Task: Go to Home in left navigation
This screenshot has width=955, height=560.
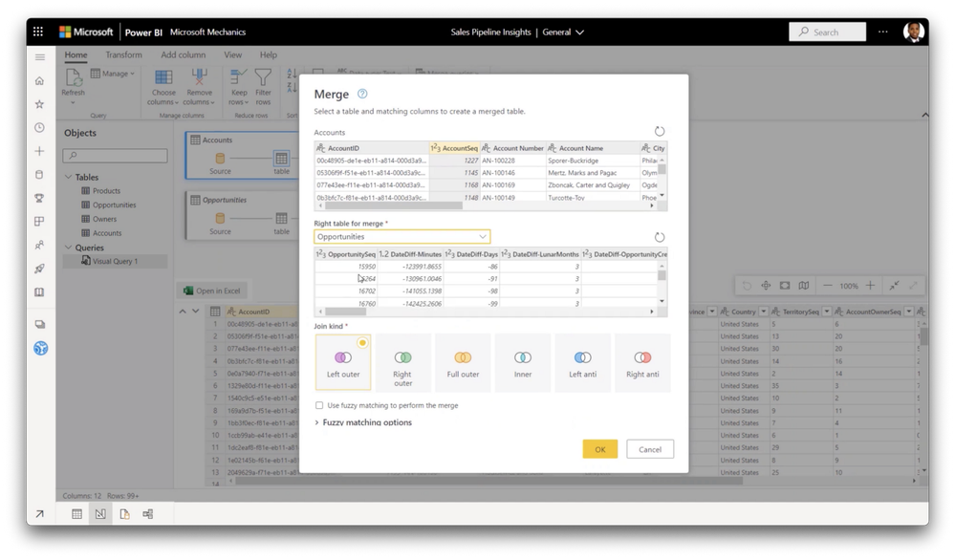Action: 39,81
